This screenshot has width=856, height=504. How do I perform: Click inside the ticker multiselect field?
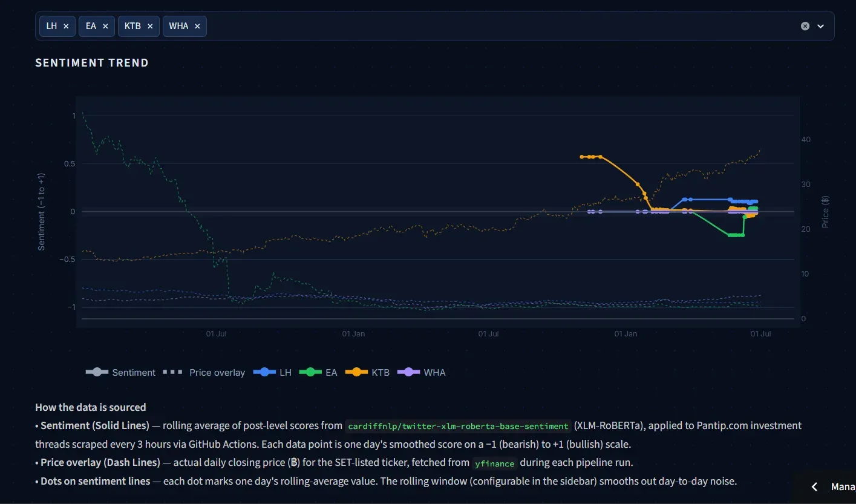pyautogui.click(x=434, y=26)
